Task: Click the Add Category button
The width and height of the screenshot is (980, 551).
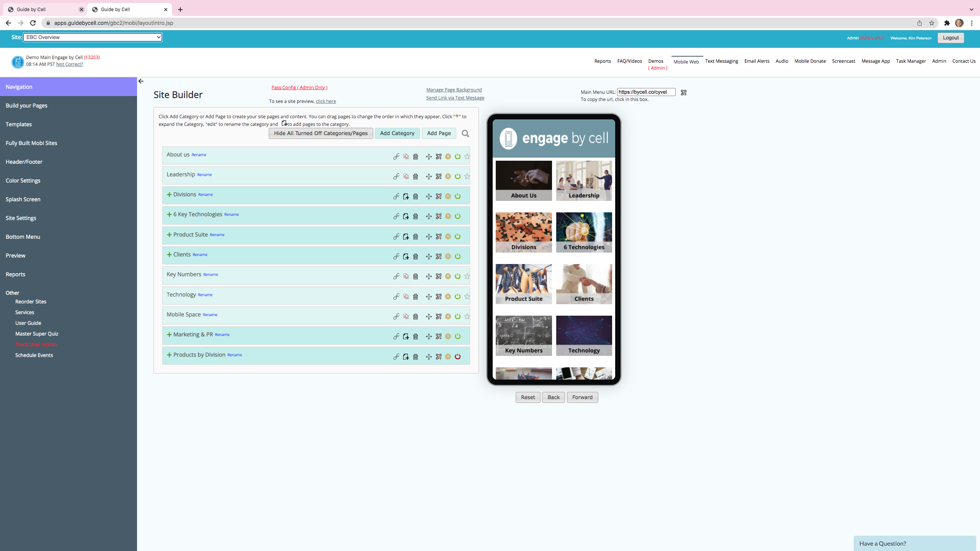Action: tap(397, 133)
